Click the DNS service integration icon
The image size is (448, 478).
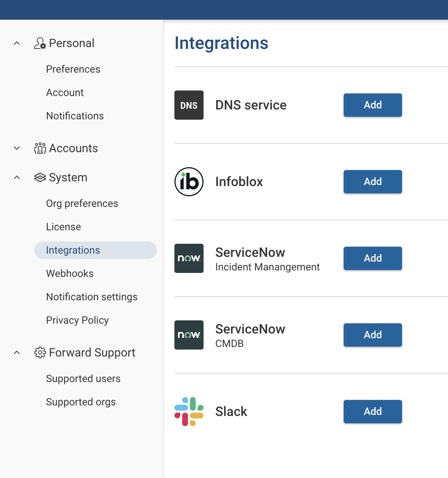coord(189,105)
